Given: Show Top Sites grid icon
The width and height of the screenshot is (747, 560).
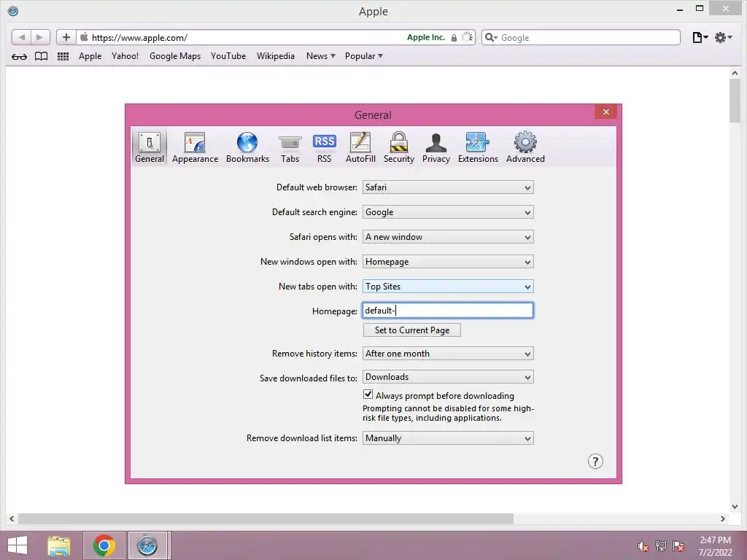Looking at the screenshot, I should click(63, 56).
